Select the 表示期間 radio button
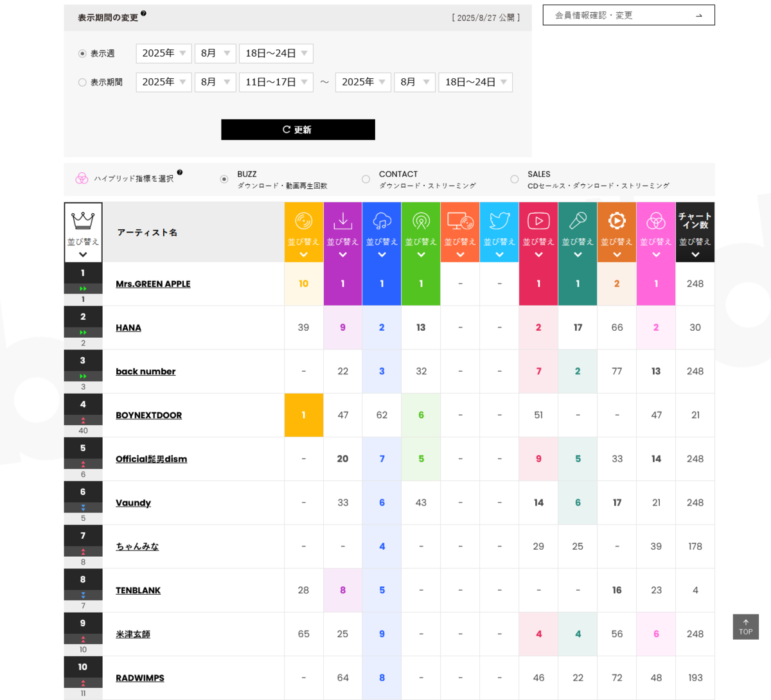 click(82, 82)
